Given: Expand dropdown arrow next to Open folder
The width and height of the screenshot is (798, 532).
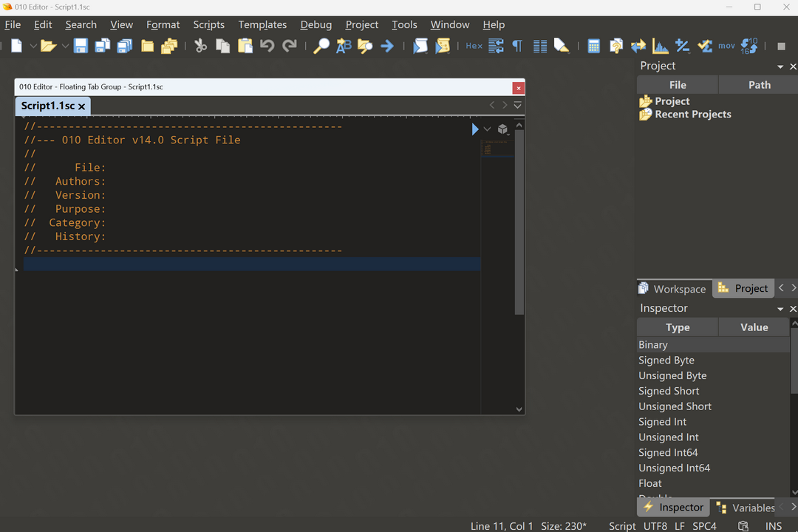Looking at the screenshot, I should click(x=65, y=46).
